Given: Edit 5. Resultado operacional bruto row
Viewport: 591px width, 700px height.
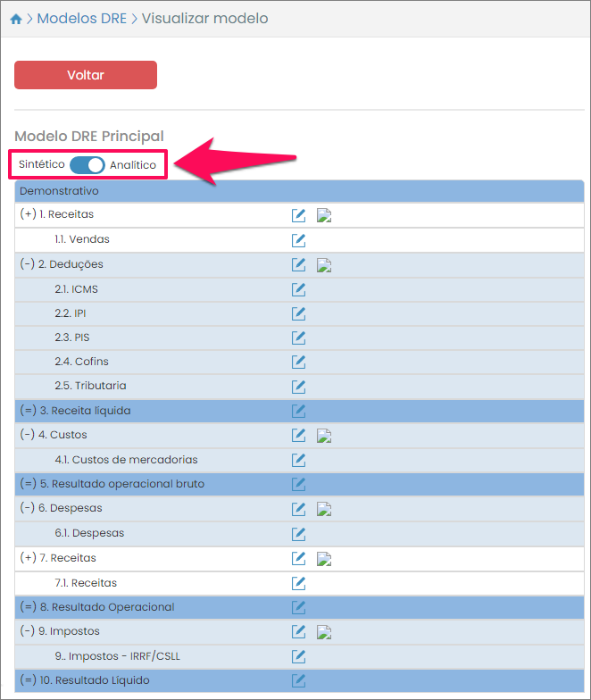Looking at the screenshot, I should [x=299, y=484].
